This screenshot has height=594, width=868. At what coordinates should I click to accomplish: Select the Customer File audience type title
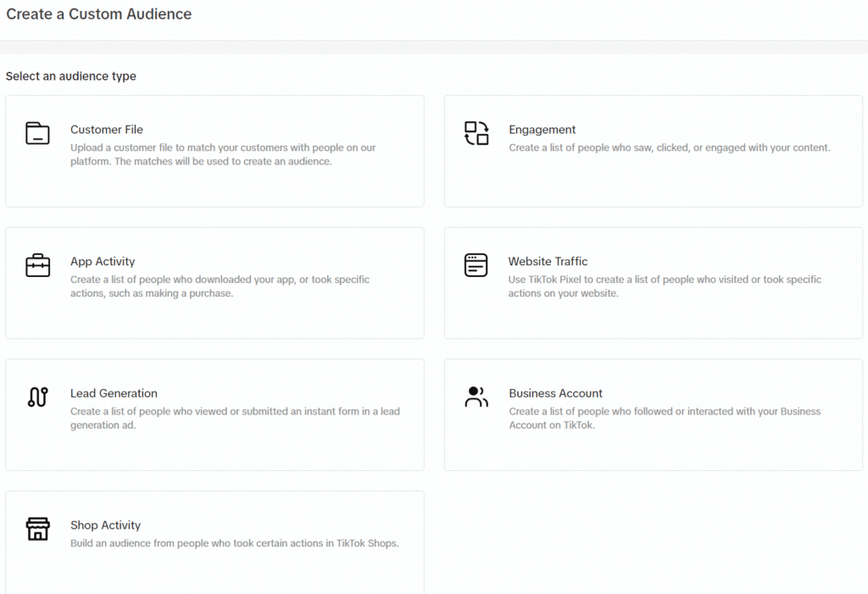[106, 130]
